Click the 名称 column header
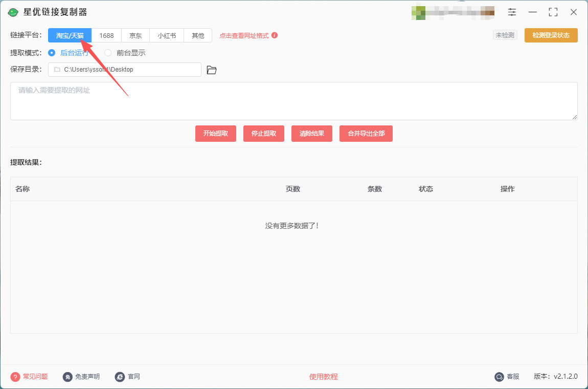Viewport: 588px width, 389px height. [x=22, y=189]
